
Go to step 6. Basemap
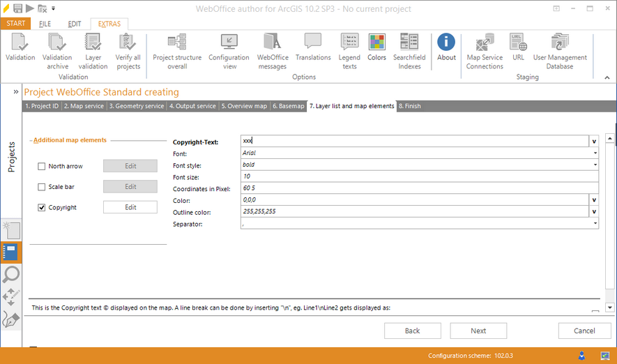(x=289, y=106)
